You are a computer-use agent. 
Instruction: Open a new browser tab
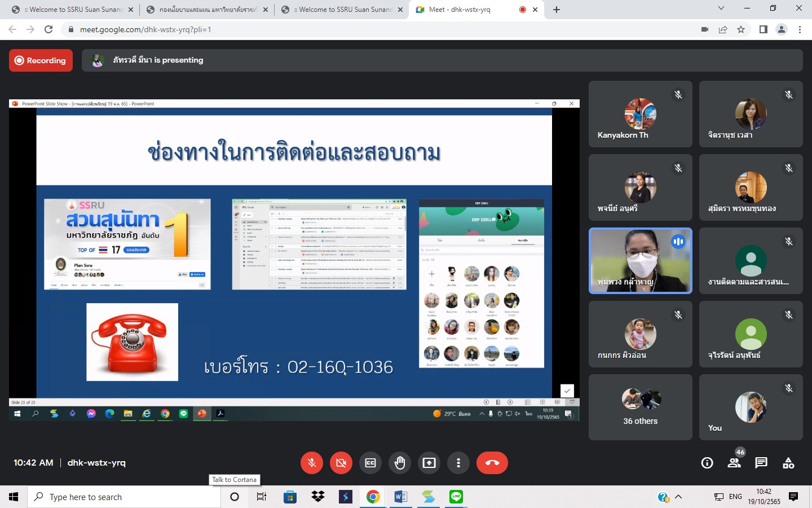[557, 10]
